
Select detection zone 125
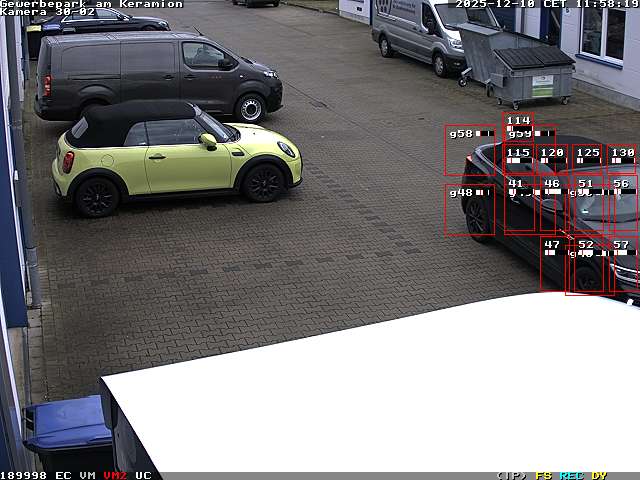[x=588, y=158]
